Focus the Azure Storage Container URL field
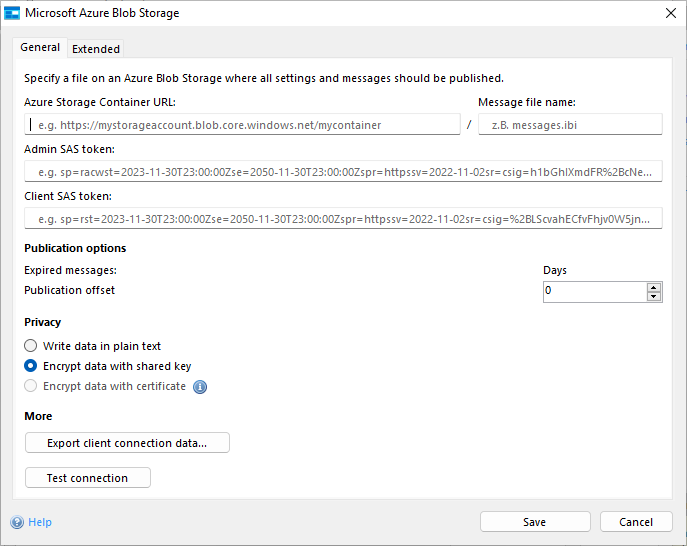This screenshot has height=546, width=687. [x=242, y=125]
